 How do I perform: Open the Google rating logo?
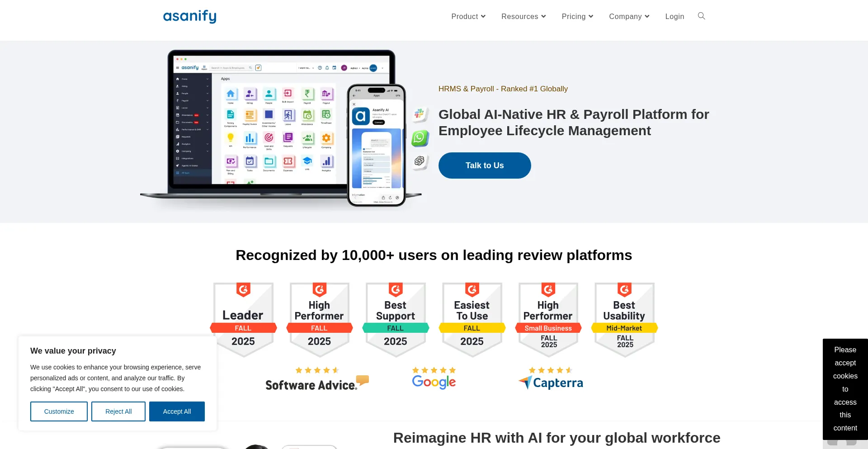[x=434, y=378]
